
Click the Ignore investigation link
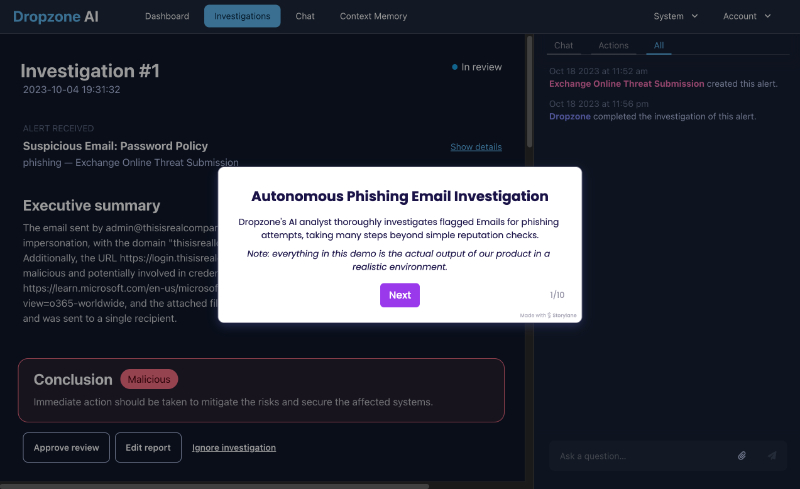pyautogui.click(x=234, y=448)
